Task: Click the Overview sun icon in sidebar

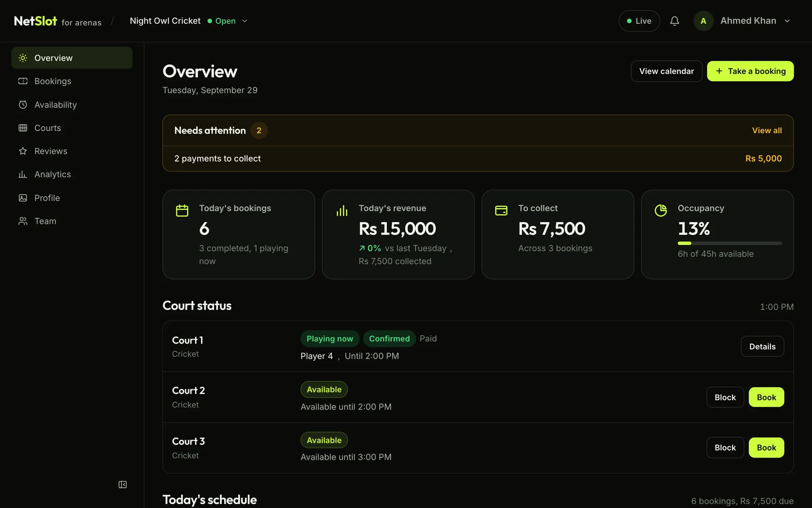Action: click(23, 58)
